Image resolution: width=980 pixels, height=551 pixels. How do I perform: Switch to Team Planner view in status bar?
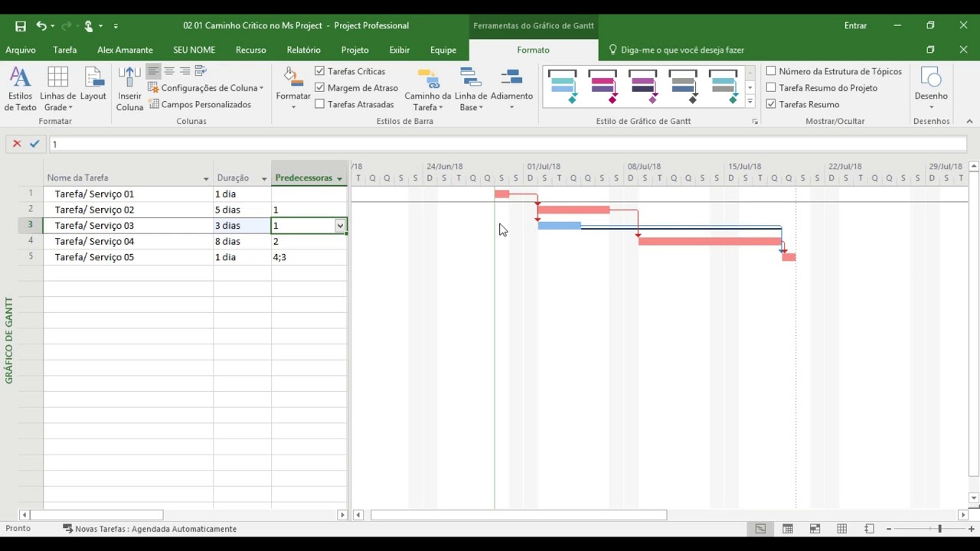[815, 529]
